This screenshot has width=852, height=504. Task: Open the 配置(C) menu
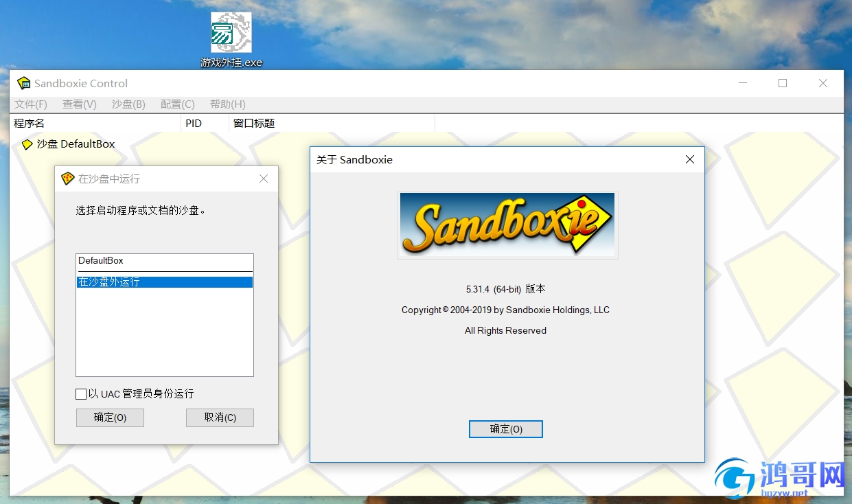(x=178, y=104)
